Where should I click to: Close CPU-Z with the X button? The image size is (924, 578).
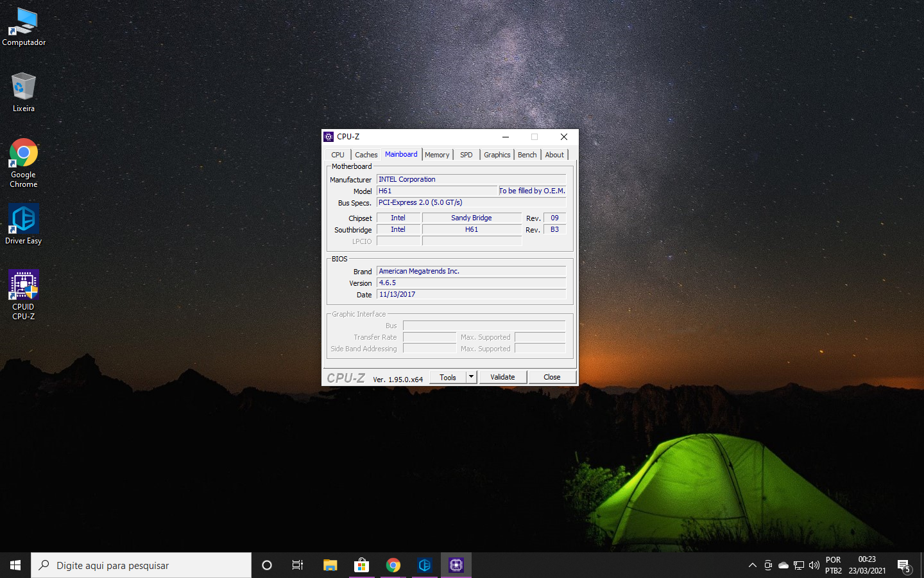[564, 137]
